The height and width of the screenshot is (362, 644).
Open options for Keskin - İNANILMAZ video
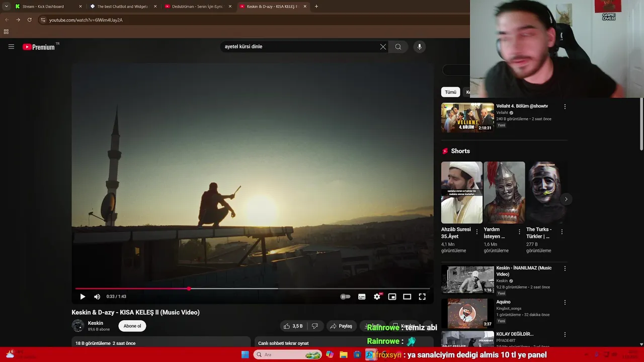(565, 268)
